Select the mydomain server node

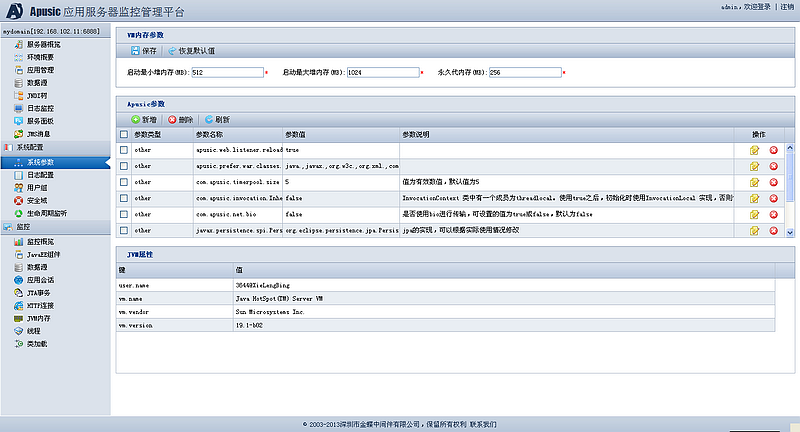click(51, 31)
